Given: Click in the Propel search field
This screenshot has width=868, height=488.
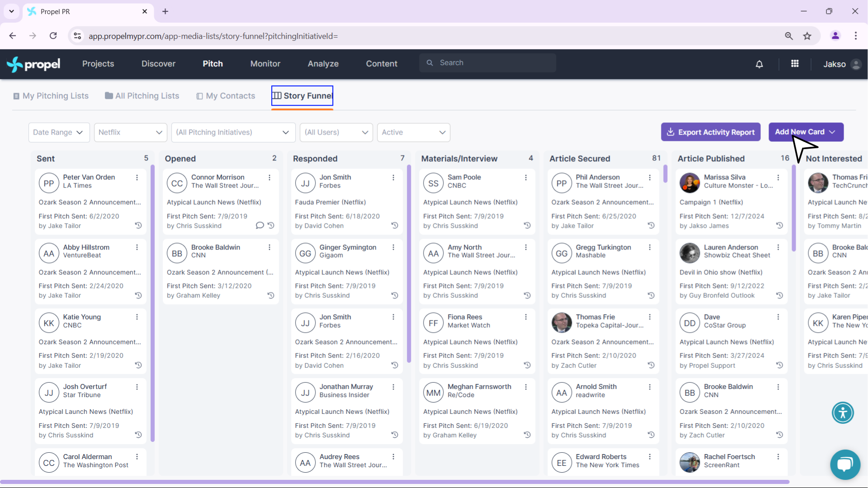Looking at the screenshot, I should [x=487, y=63].
